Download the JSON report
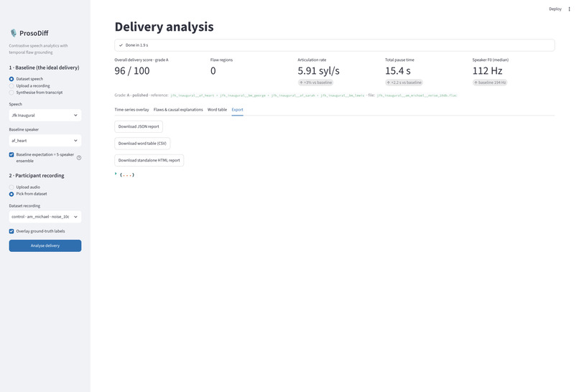Screen dimensions: 579x392 point(139,126)
